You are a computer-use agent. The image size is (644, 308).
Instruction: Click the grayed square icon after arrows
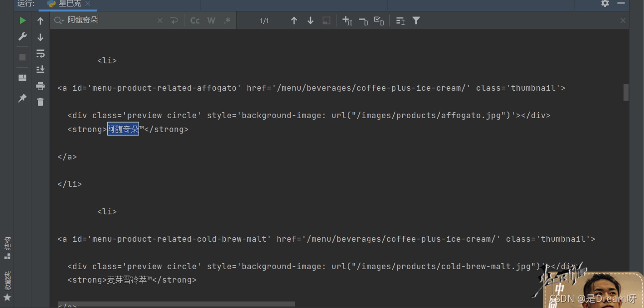[326, 20]
